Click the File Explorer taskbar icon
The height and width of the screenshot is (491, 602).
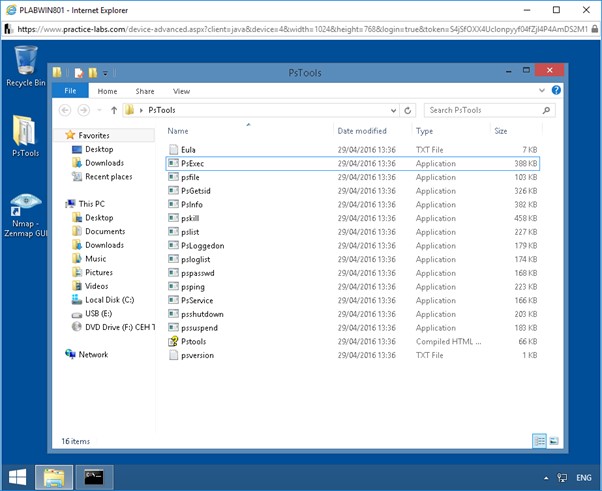[x=54, y=477]
